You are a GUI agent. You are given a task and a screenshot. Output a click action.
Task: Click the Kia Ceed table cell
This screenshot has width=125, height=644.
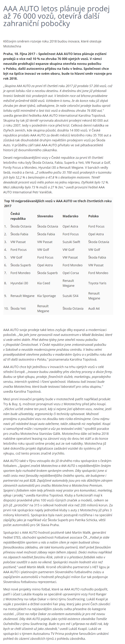tap(44, 283)
